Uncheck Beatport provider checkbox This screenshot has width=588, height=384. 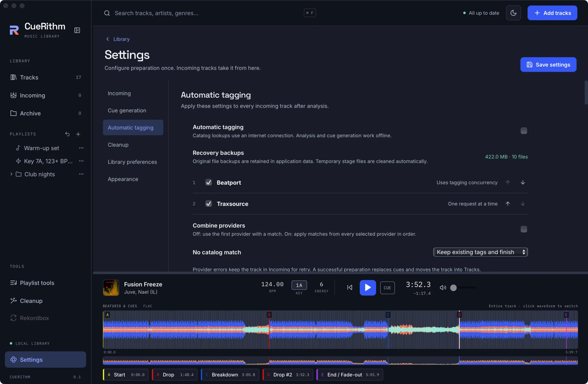pyautogui.click(x=208, y=183)
